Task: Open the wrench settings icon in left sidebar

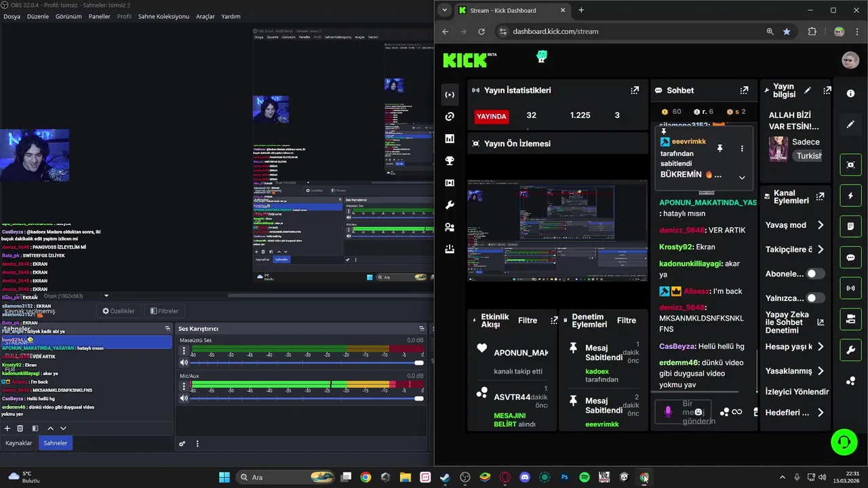Action: click(450, 205)
